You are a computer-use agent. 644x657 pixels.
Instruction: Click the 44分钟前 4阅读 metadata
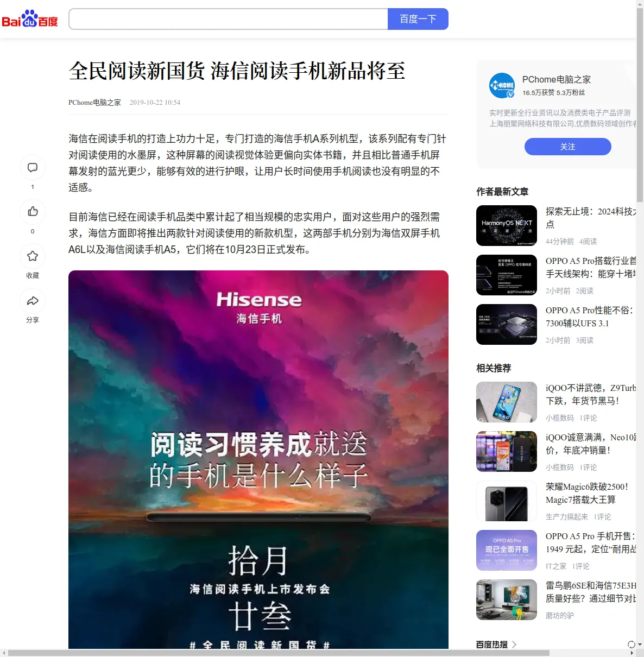(x=571, y=242)
